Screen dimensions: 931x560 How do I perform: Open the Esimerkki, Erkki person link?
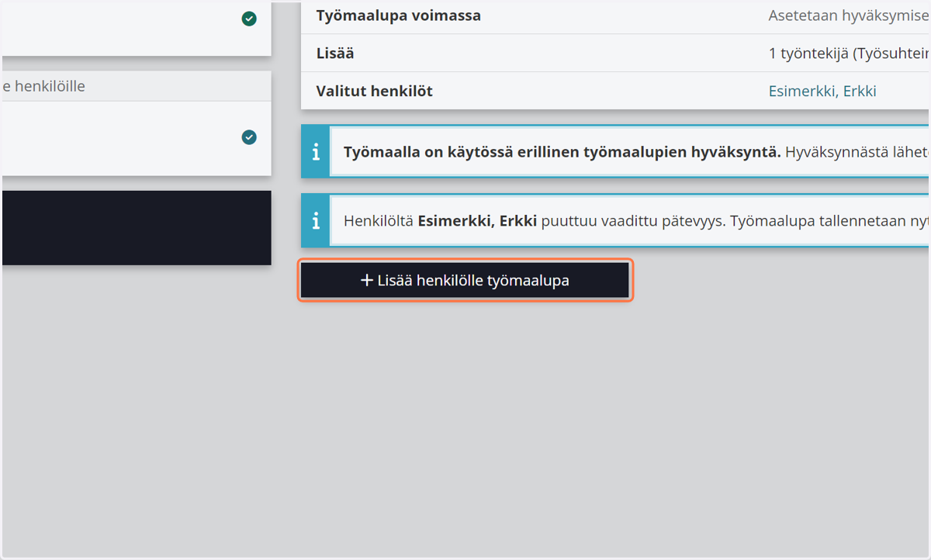[822, 91]
